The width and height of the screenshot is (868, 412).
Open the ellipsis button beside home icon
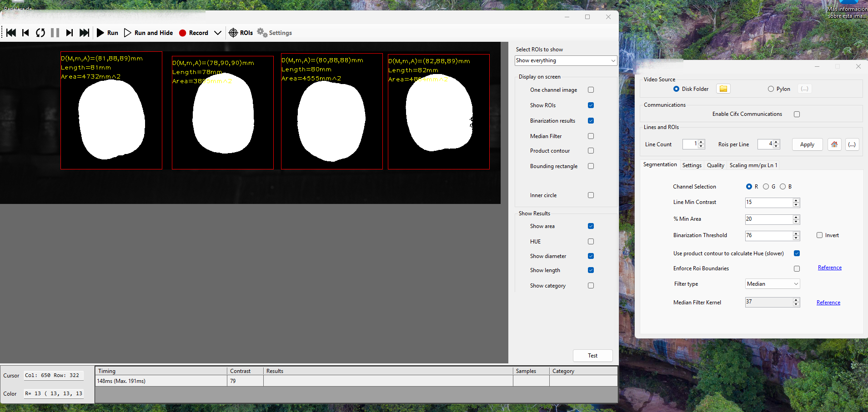(852, 144)
